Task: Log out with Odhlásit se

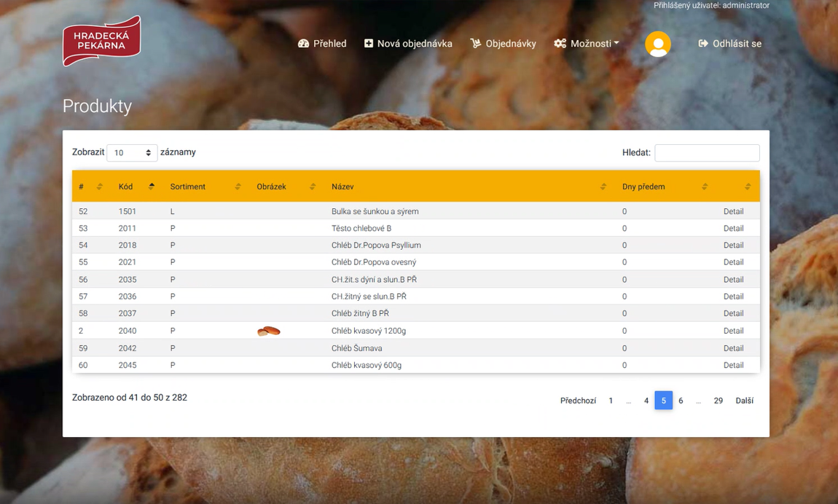Action: pos(730,44)
